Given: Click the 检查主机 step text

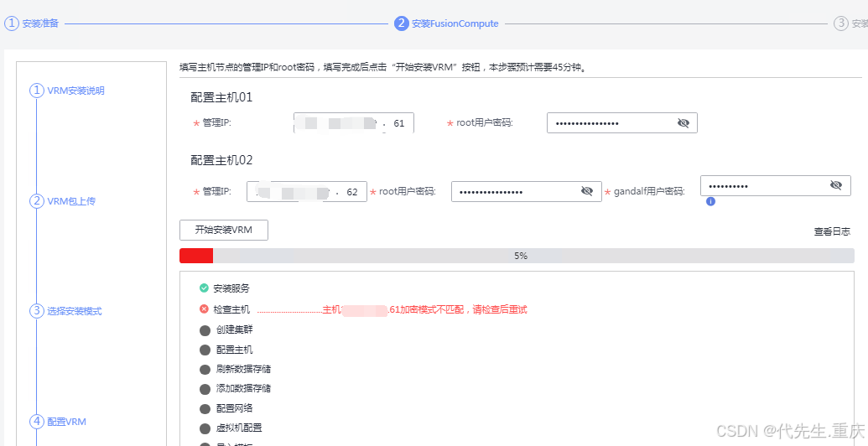Looking at the screenshot, I should coord(231,309).
